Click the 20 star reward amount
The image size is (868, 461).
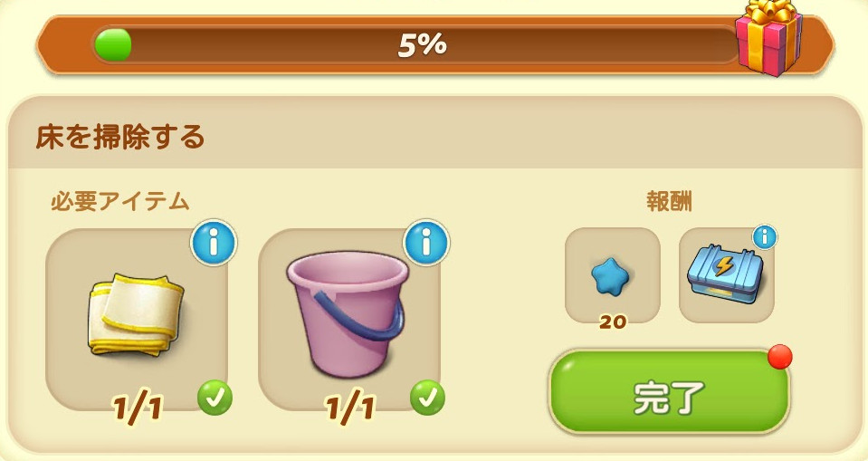point(613,322)
